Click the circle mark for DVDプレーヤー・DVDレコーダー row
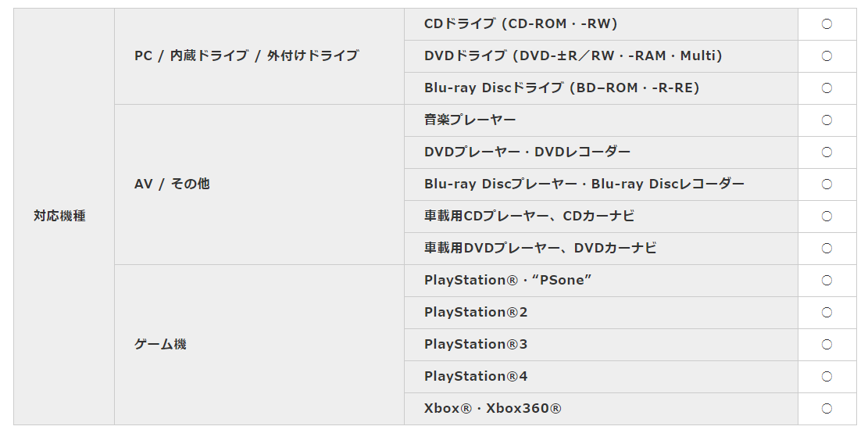 pos(827,152)
